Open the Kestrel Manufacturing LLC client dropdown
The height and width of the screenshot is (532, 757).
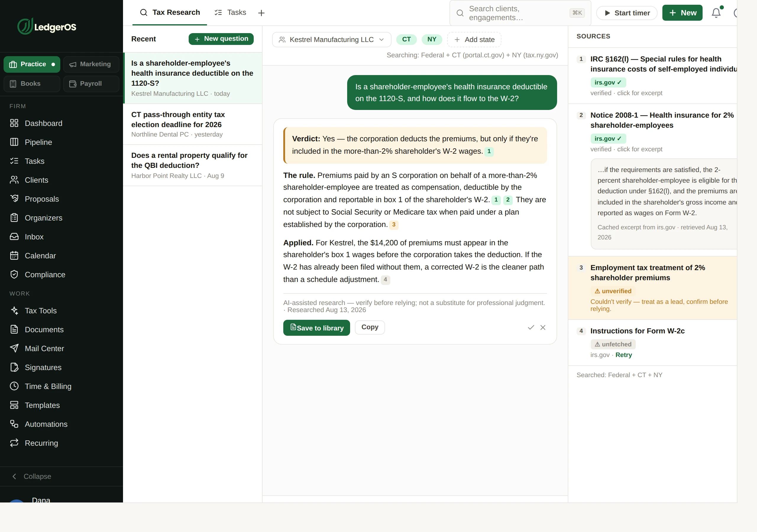pyautogui.click(x=332, y=40)
